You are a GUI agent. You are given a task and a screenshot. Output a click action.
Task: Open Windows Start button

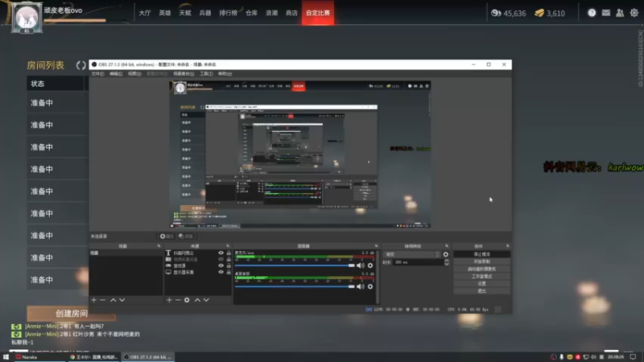[x=6, y=357]
